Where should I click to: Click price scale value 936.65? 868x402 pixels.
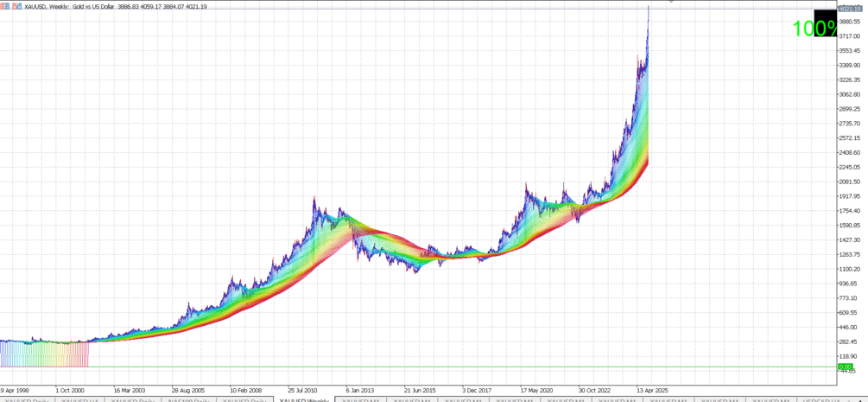tap(849, 284)
